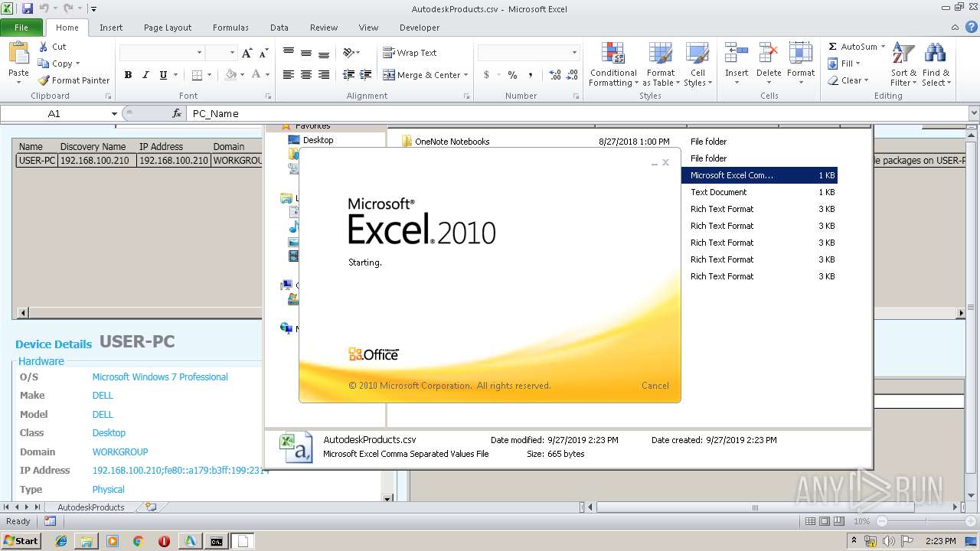Image resolution: width=980 pixels, height=551 pixels.
Task: Click Increase Decimal icon
Action: 555,75
